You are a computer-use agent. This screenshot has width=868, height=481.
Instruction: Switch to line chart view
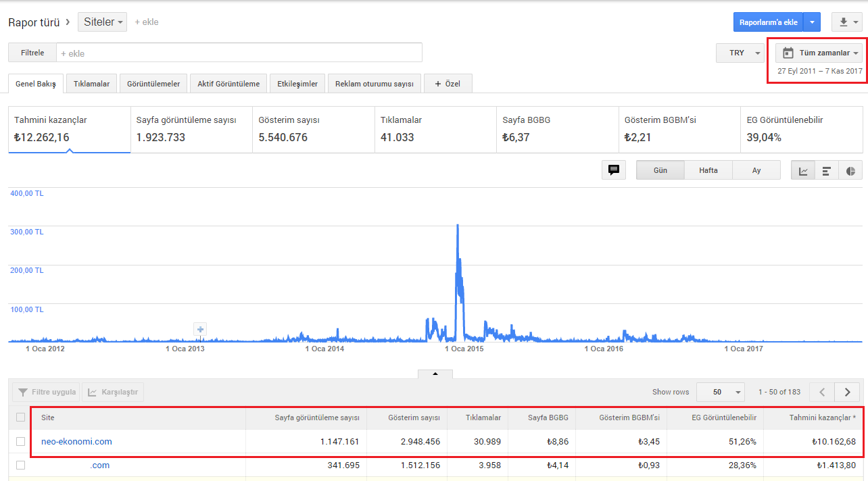803,170
